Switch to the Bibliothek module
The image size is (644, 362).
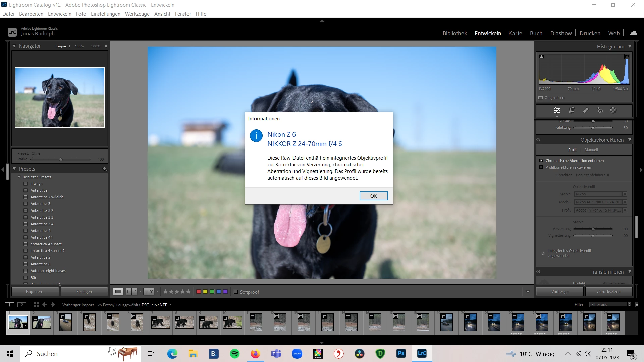click(x=454, y=33)
